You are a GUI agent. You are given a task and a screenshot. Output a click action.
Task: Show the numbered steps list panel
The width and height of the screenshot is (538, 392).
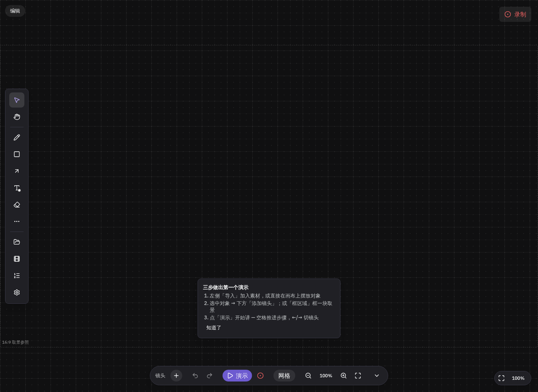coord(17,276)
